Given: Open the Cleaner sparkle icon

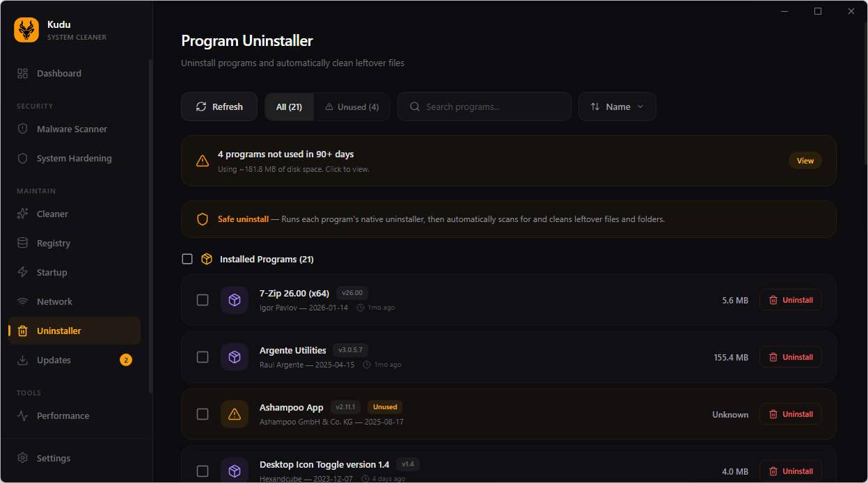Looking at the screenshot, I should (x=23, y=214).
